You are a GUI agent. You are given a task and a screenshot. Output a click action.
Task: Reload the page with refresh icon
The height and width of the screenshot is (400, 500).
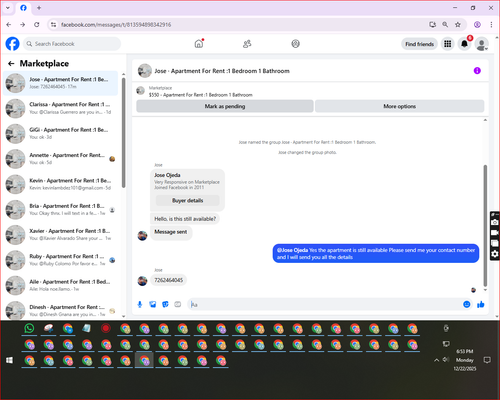point(37,25)
